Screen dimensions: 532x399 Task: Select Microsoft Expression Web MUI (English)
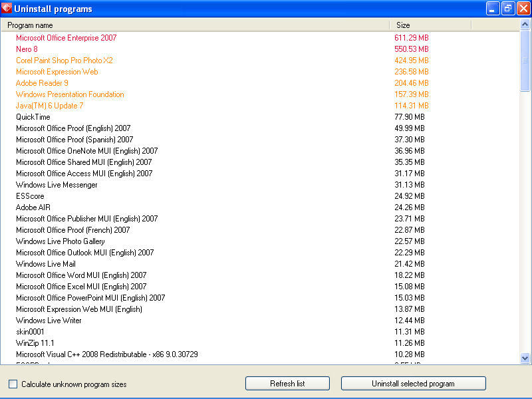point(79,309)
